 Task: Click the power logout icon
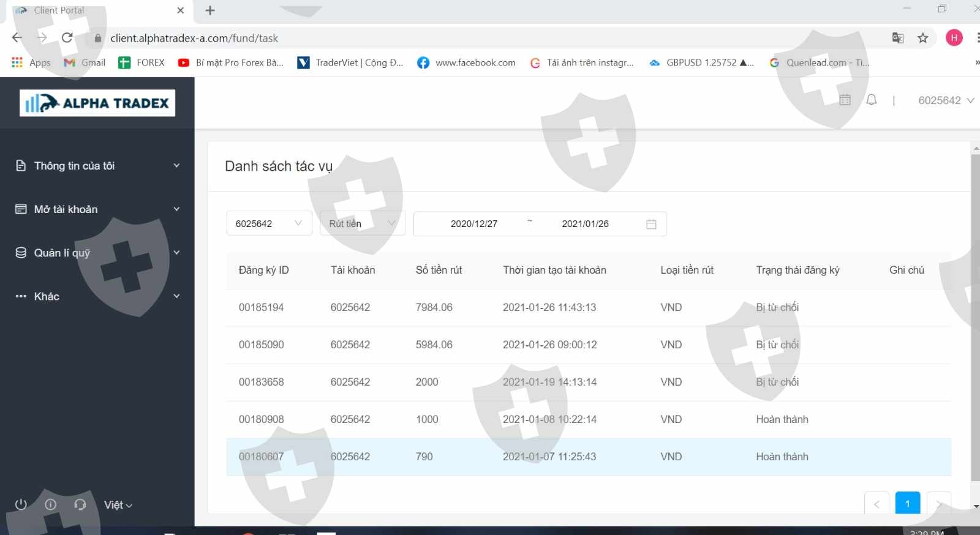pos(21,504)
